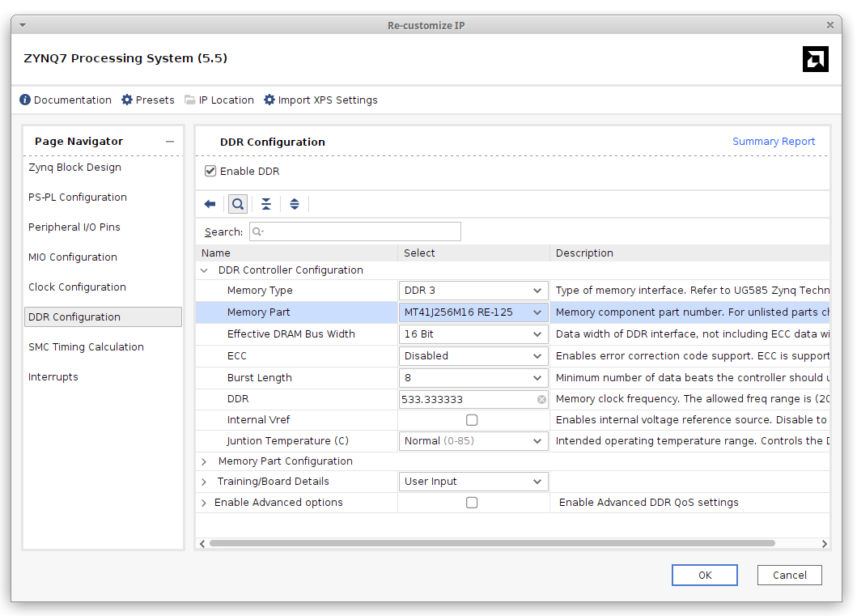Uncheck the Enable DDR checkbox
This screenshot has width=857, height=616.
pyautogui.click(x=210, y=172)
